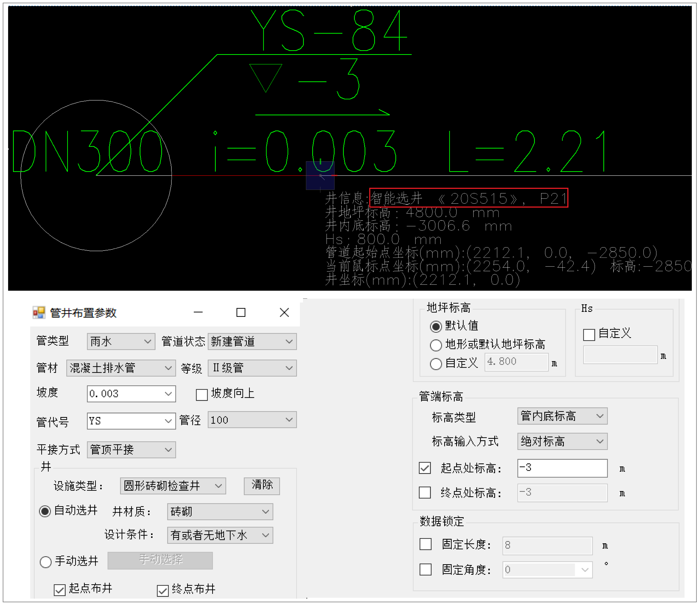Select 自定义 floor elevation radio button
The width and height of the screenshot is (700, 605).
point(436,364)
